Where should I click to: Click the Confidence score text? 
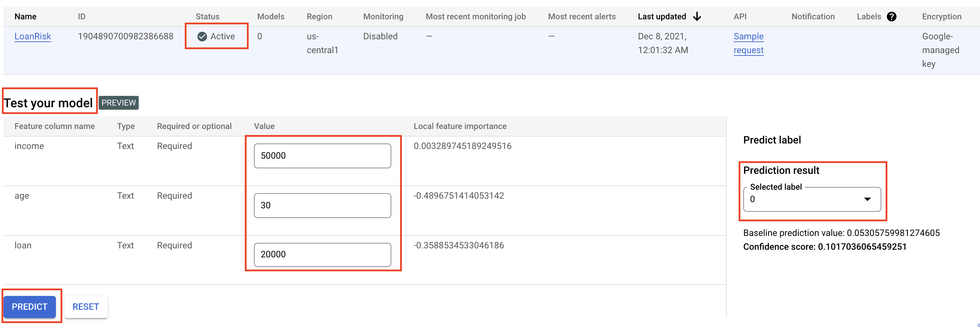pyautogui.click(x=825, y=247)
